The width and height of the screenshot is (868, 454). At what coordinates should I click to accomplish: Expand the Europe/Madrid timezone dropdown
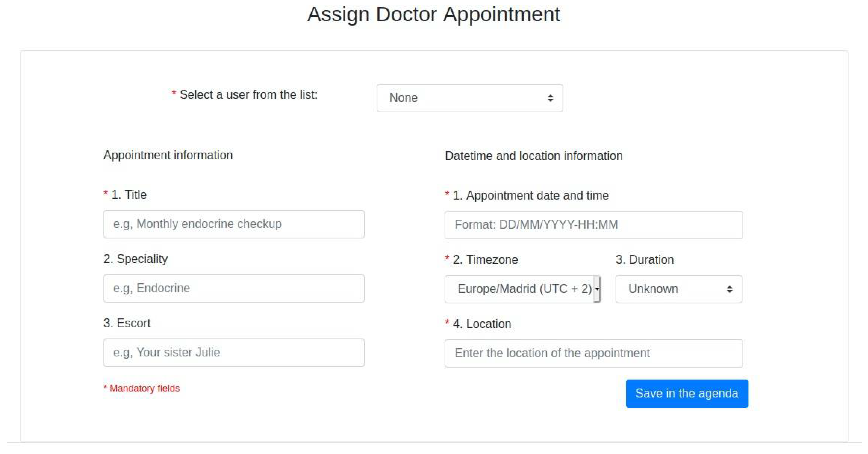pos(522,289)
